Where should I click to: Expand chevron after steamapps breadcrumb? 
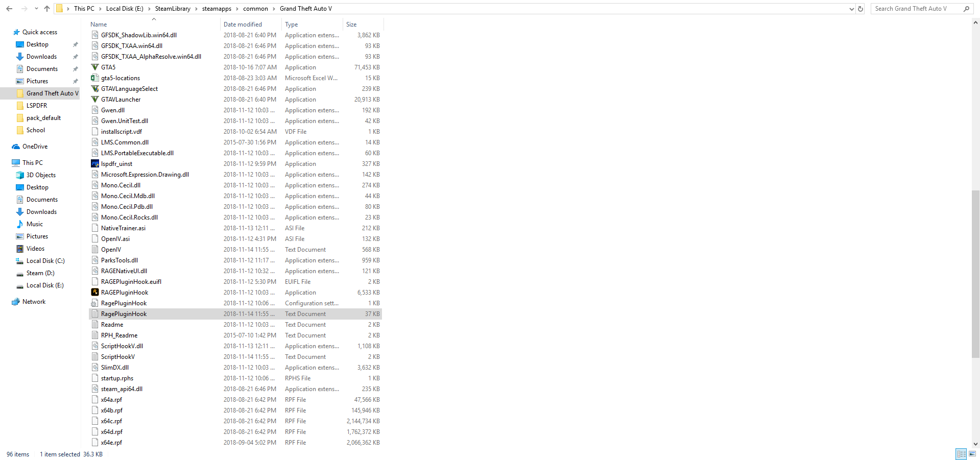(x=237, y=9)
